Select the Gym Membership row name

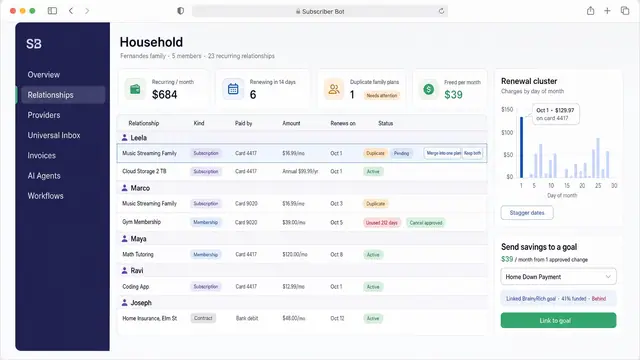click(142, 222)
